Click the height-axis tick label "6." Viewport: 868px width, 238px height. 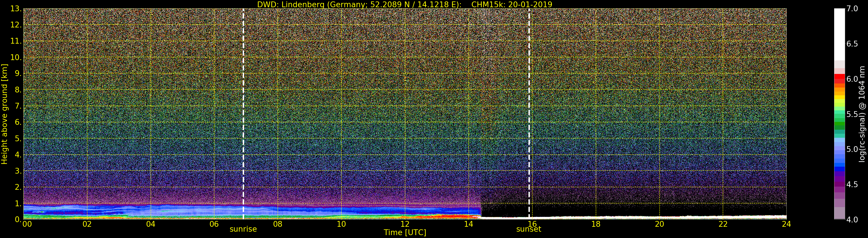(18, 122)
